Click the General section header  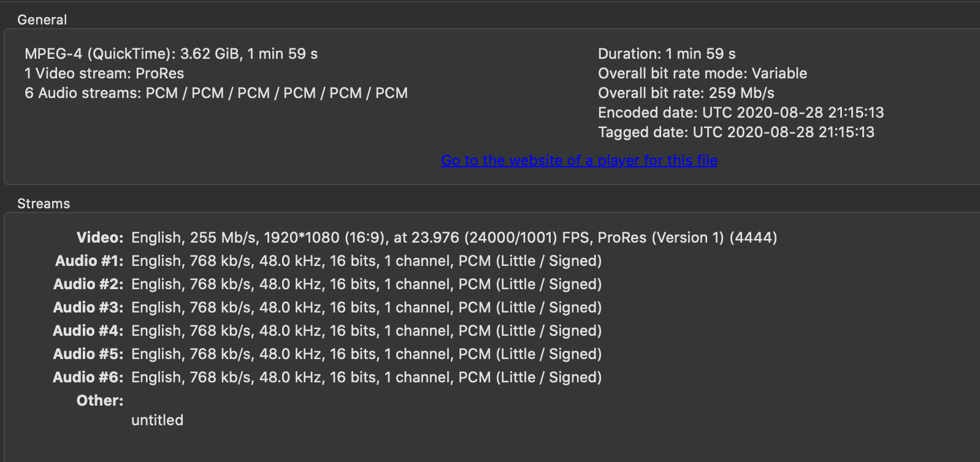coord(42,19)
